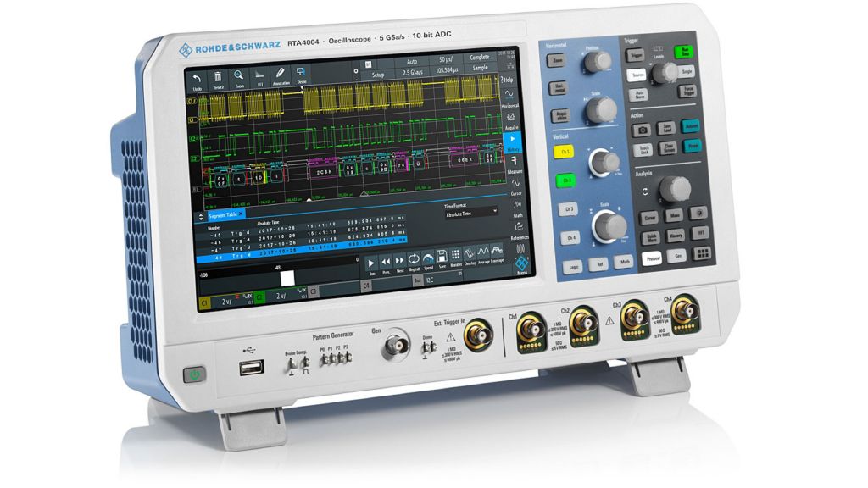This screenshot has width=868, height=488.
Task: Switch to the Setup tab
Action: coord(378,75)
